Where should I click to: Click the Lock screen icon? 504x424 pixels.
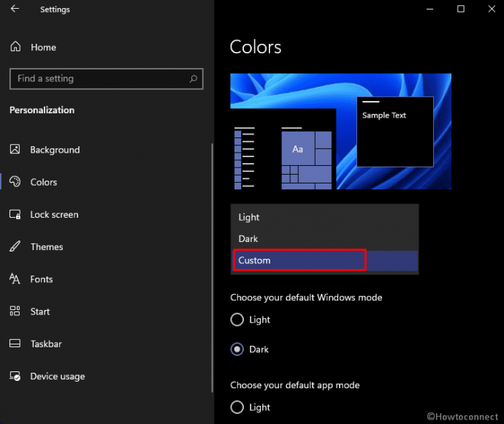(x=15, y=214)
